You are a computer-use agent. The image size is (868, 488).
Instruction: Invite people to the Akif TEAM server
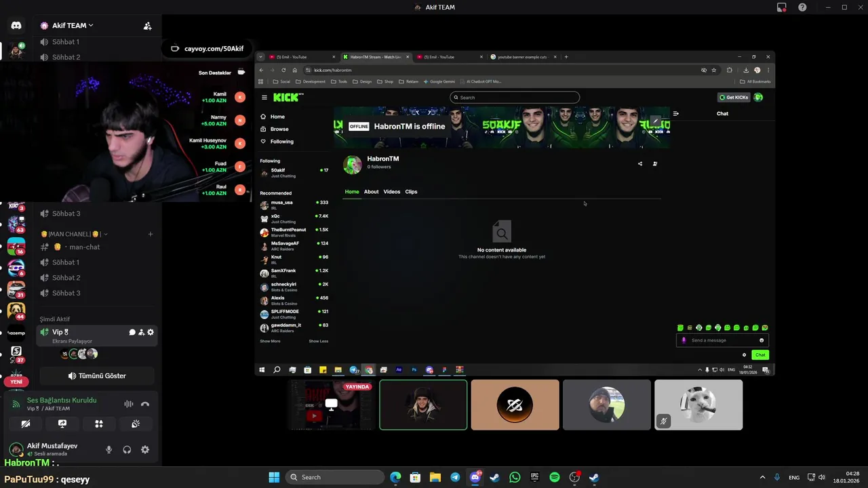147,26
